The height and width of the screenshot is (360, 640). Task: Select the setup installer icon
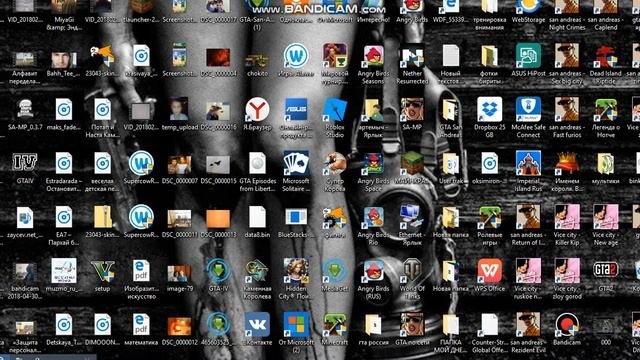[102, 271]
